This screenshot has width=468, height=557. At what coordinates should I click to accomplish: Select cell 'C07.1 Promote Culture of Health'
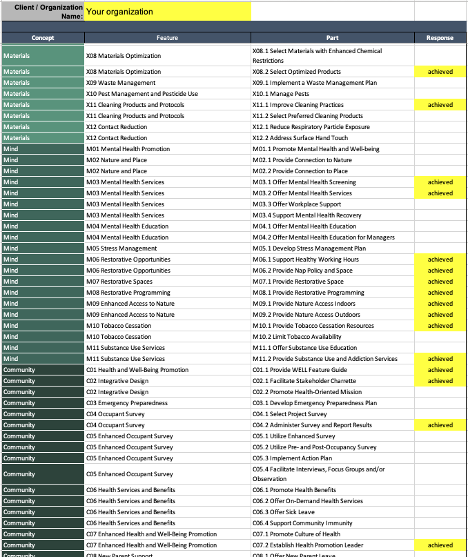[x=333, y=534]
